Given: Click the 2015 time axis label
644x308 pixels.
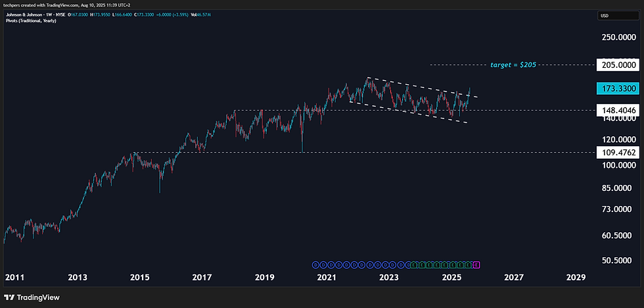Looking at the screenshot, I should pyautogui.click(x=139, y=278).
